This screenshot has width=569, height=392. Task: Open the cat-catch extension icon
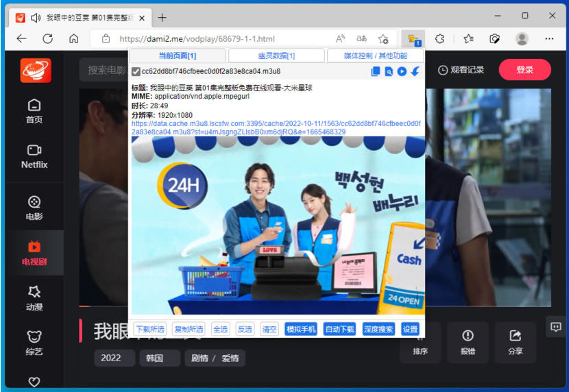tap(413, 39)
